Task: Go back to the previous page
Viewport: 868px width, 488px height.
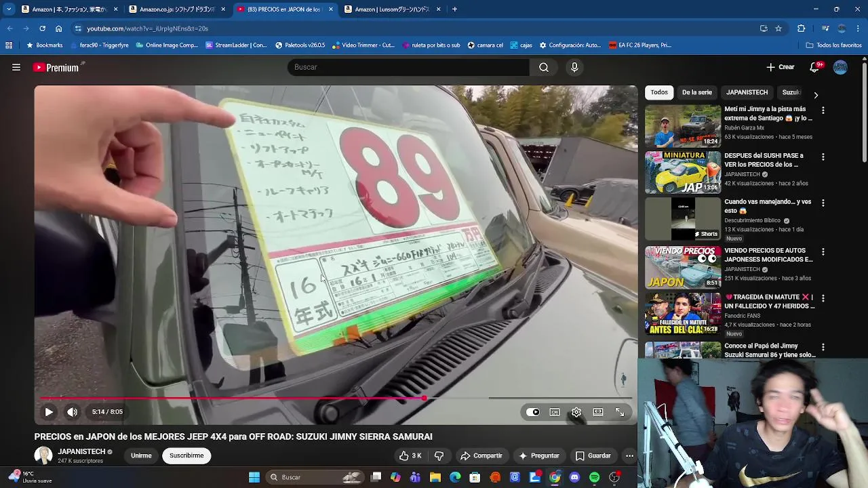Action: [x=9, y=28]
